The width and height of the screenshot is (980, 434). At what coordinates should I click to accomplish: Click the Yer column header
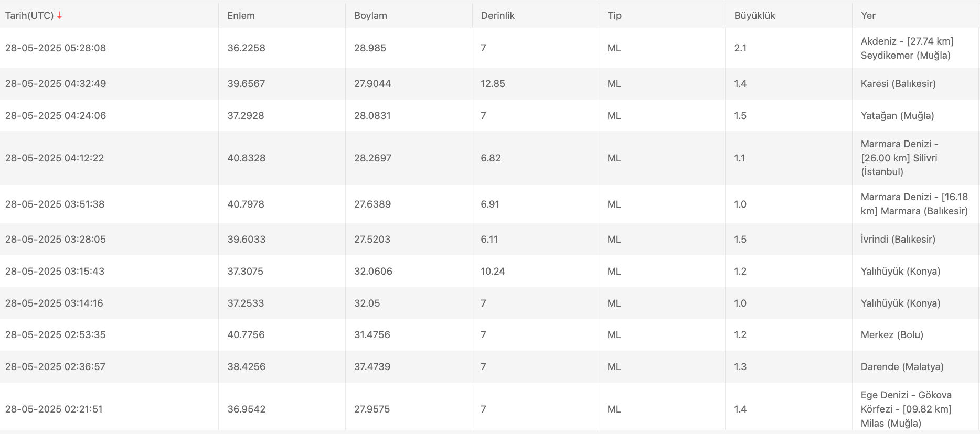point(868,16)
